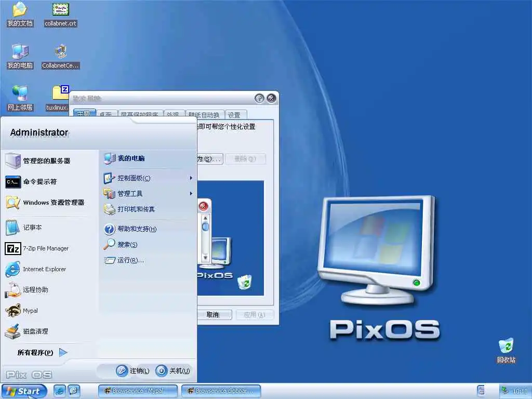The height and width of the screenshot is (399, 532).
Task: Switch to 外观 tab
Action: (174, 114)
